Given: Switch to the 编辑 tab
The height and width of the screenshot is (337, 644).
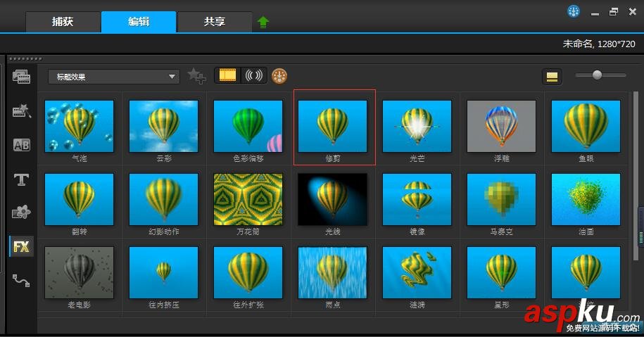Looking at the screenshot, I should [139, 22].
